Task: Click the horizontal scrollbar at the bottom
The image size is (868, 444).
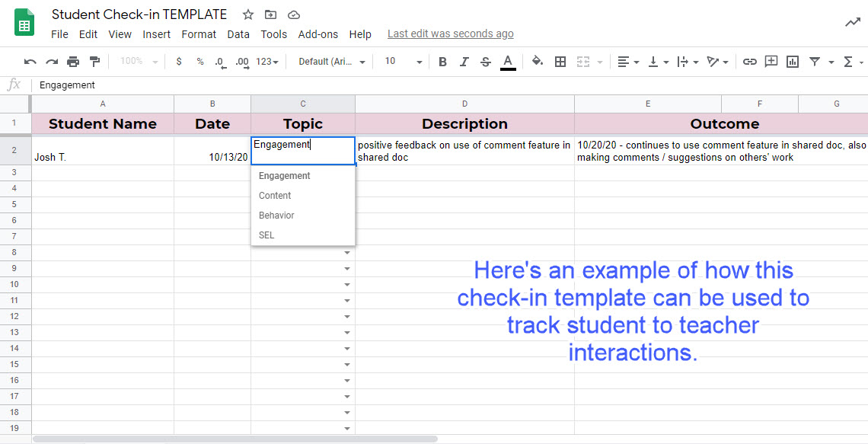Action: click(235, 439)
